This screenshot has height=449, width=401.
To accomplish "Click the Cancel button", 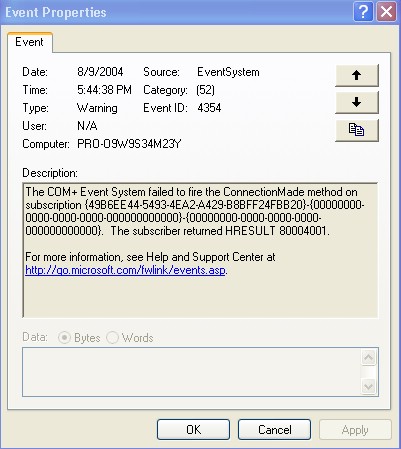I will point(274,430).
